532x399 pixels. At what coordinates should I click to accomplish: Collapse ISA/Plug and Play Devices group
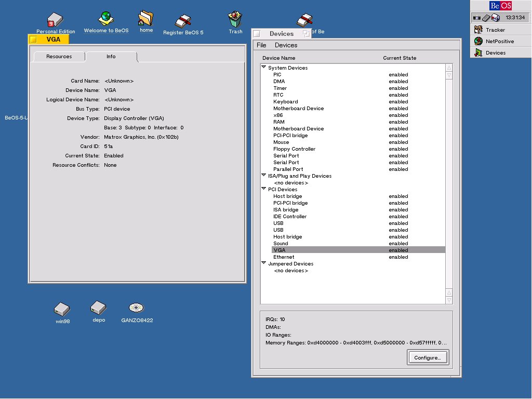264,175
